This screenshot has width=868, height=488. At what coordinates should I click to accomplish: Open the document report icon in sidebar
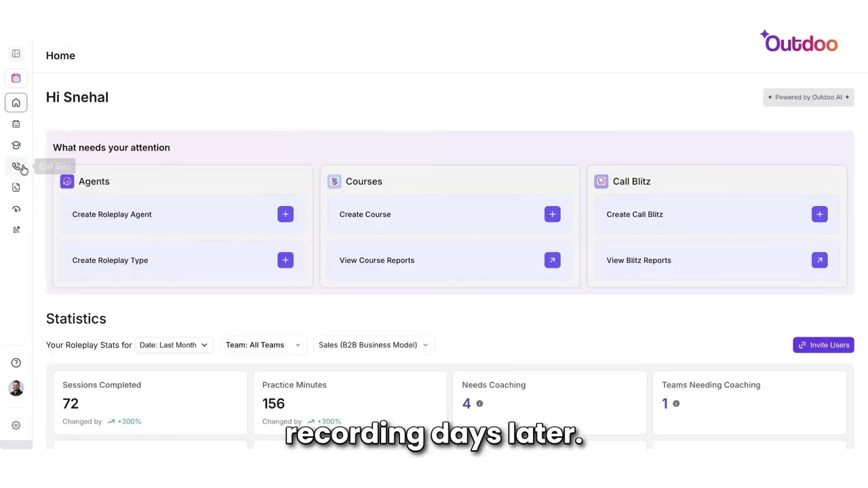(x=16, y=187)
